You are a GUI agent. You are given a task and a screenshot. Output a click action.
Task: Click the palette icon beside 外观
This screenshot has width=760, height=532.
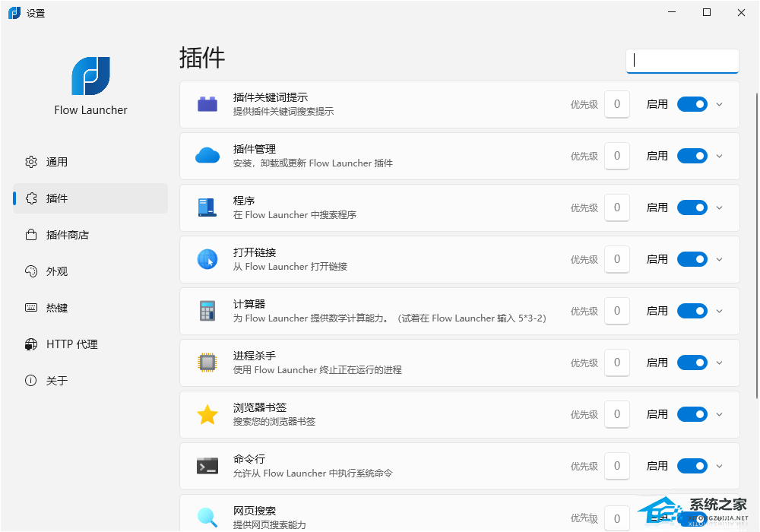tap(31, 271)
